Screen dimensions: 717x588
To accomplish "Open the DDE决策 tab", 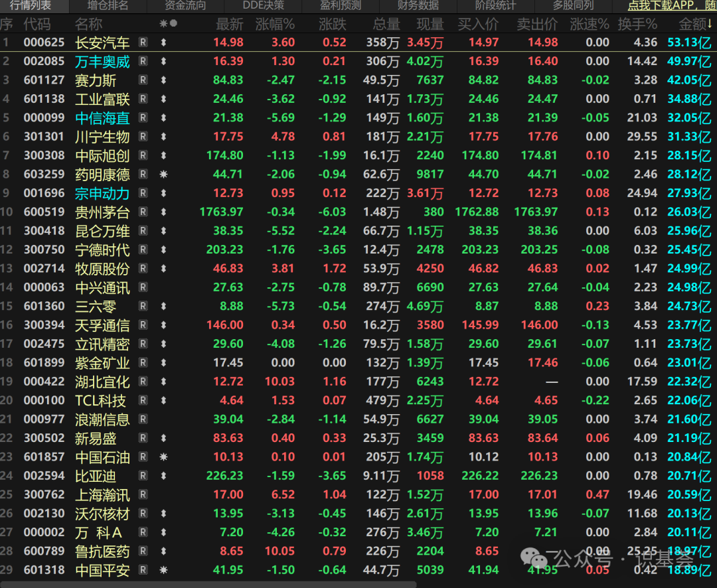I will point(264,5).
